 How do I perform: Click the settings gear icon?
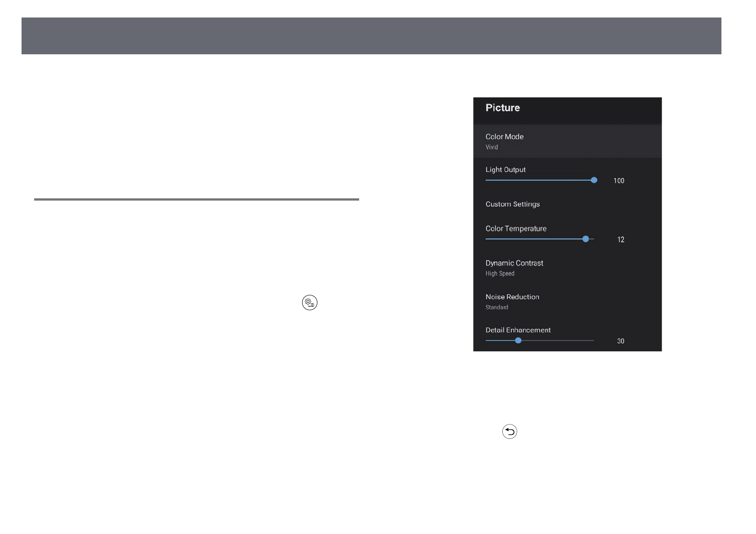(x=309, y=302)
